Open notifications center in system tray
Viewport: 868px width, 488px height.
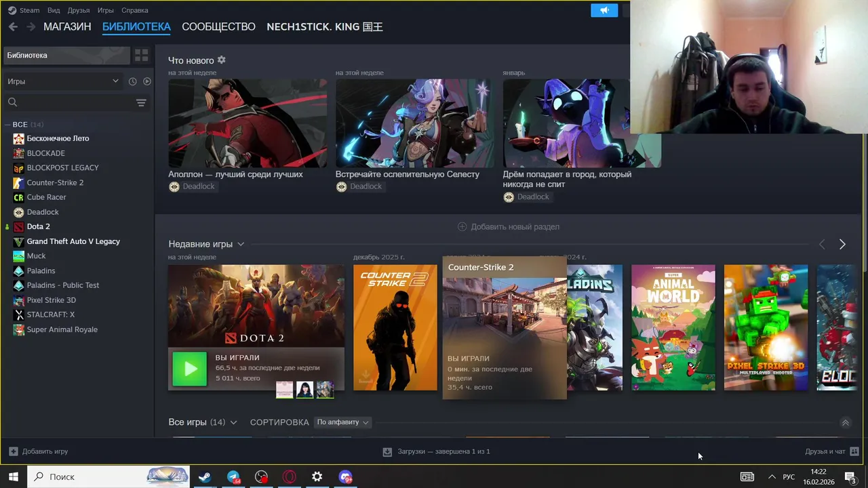(x=850, y=476)
